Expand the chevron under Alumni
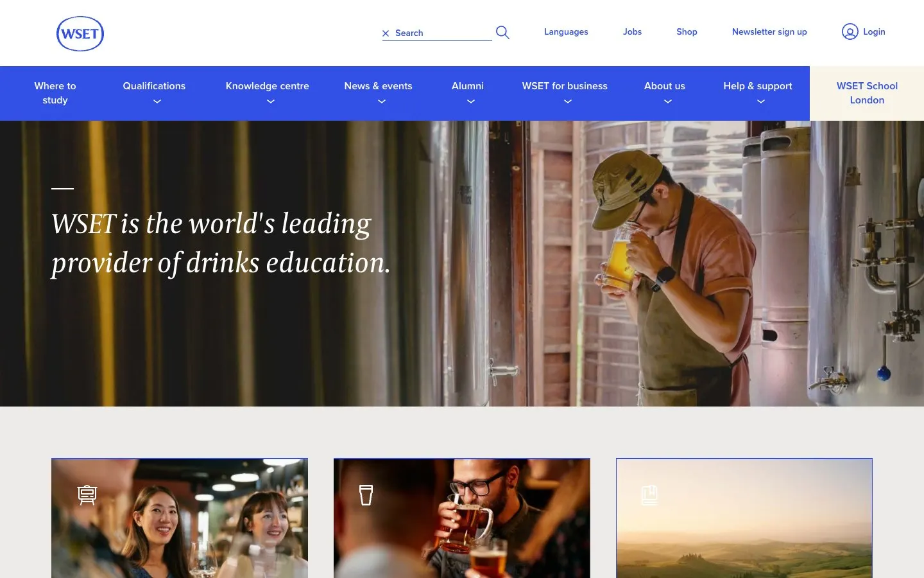 point(470,101)
